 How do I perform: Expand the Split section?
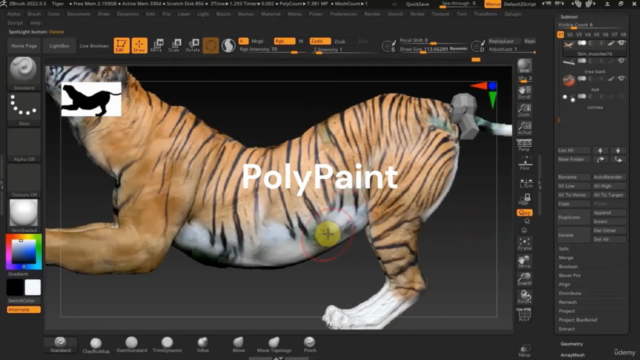[x=564, y=249]
